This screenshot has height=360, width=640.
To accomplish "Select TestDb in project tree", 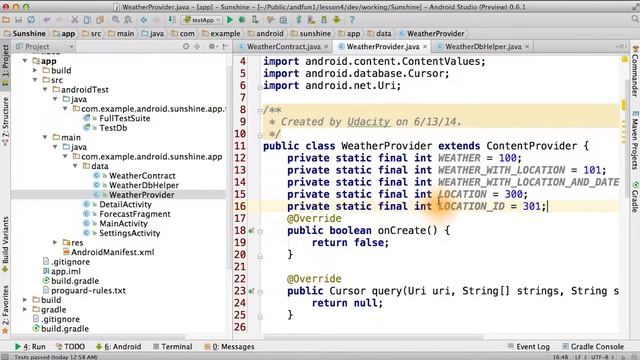I will click(x=113, y=128).
